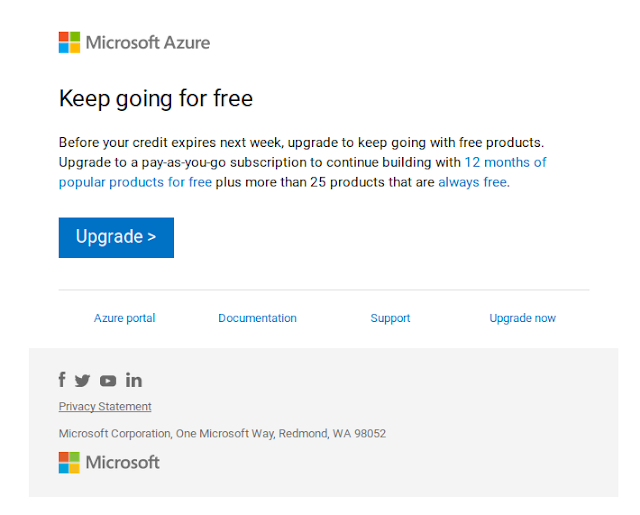640x515 pixels.
Task: Open the Documentation link
Action: (258, 318)
